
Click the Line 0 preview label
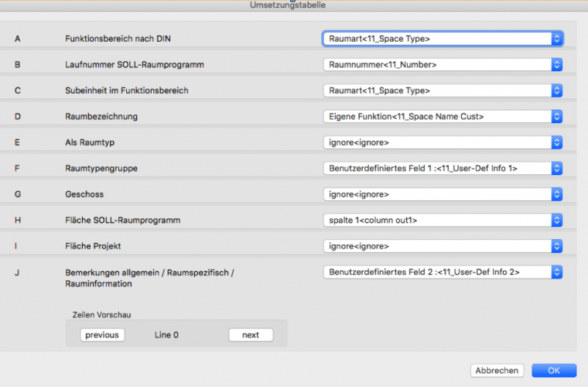[x=166, y=335]
